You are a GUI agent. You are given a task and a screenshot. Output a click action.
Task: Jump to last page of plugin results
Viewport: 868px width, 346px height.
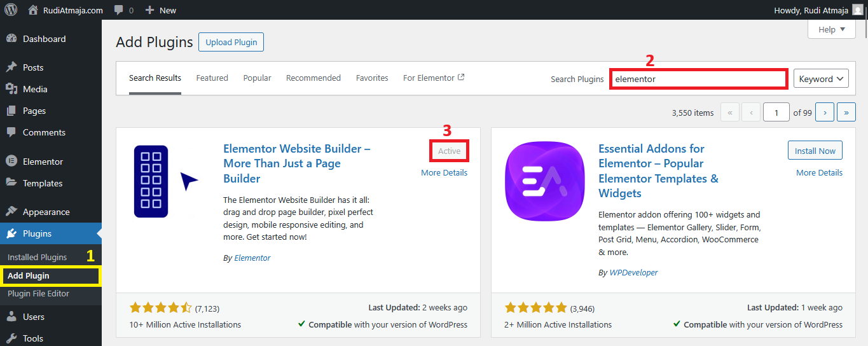coord(846,113)
